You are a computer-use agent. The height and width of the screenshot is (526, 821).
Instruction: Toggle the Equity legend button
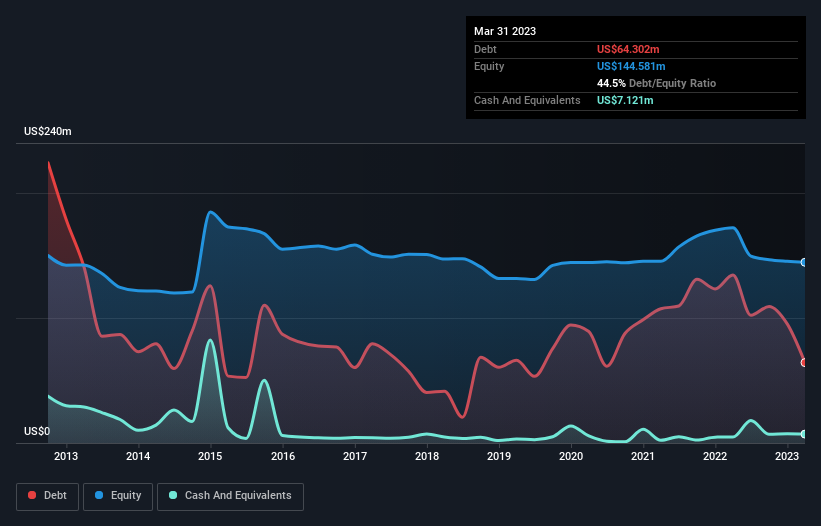pos(118,497)
